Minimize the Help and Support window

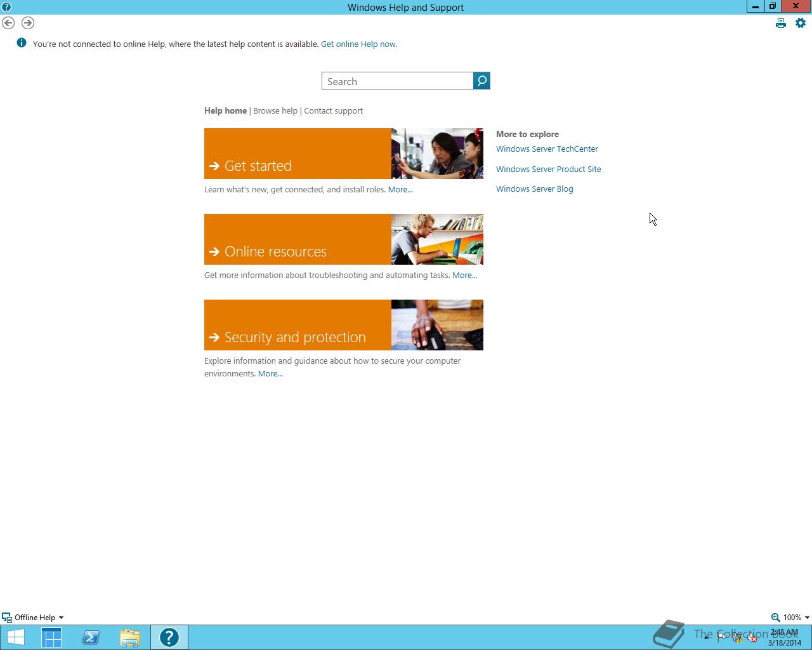[x=755, y=6]
